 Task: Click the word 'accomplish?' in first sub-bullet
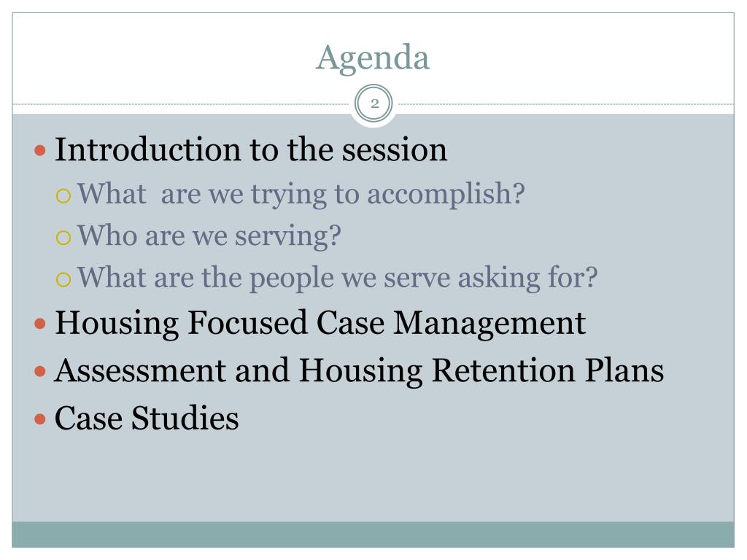pyautogui.click(x=446, y=195)
